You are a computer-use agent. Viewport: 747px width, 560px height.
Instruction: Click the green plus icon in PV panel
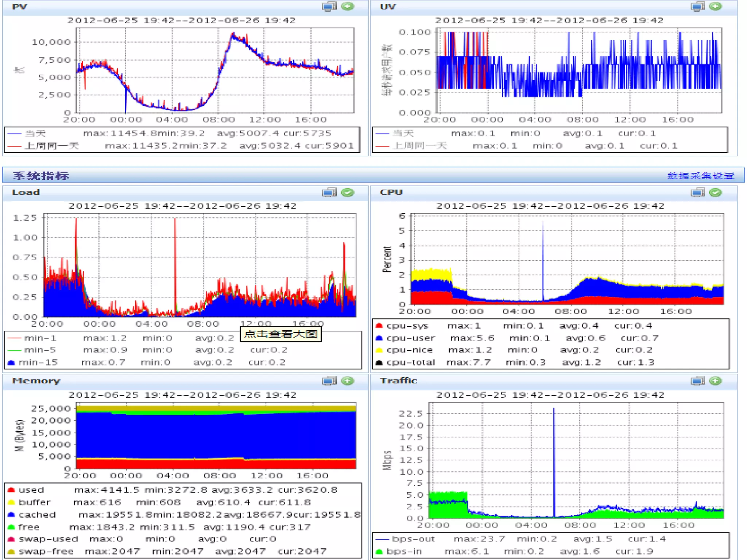[348, 7]
